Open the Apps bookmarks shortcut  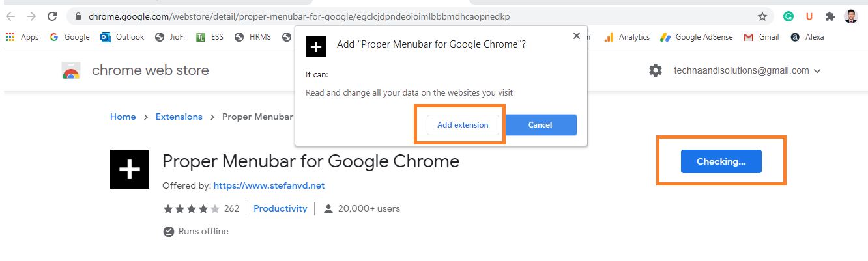22,37
